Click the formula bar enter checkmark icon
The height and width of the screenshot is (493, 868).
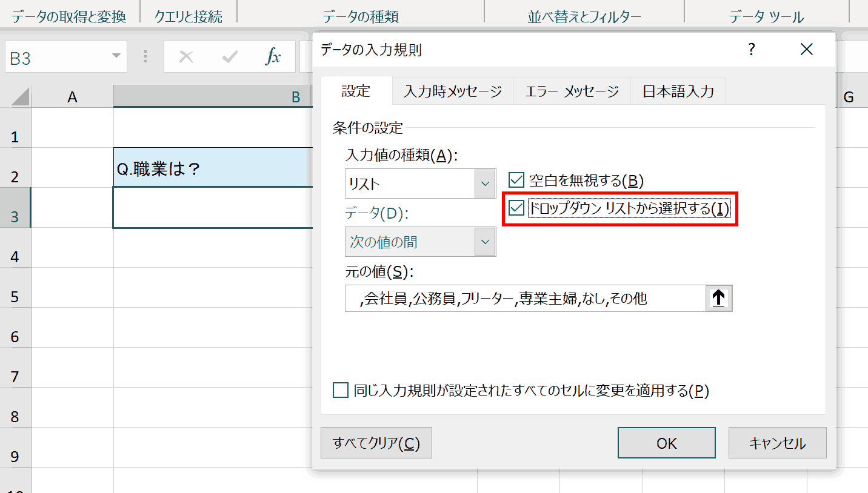coord(230,58)
